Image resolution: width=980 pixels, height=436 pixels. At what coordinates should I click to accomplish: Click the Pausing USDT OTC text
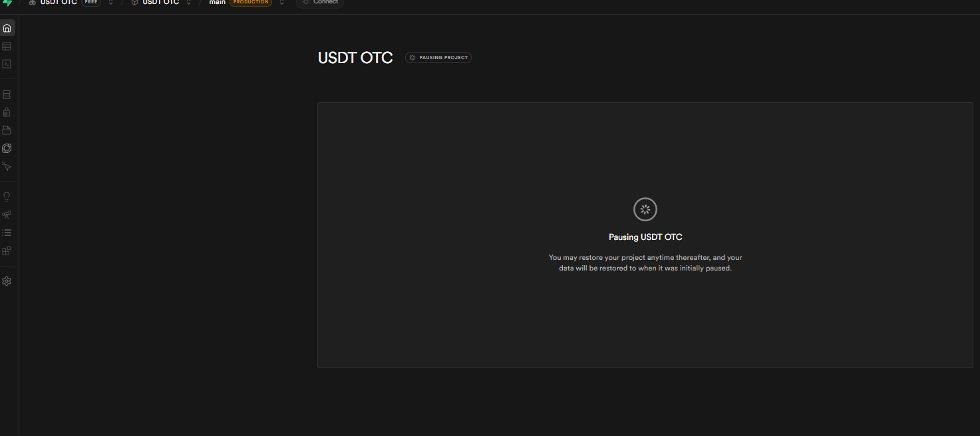[x=645, y=237]
